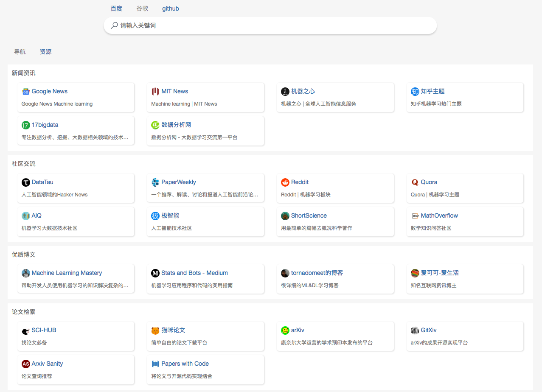Click the green 17bigdata icon
Image resolution: width=542 pixels, height=392 pixels.
click(x=26, y=125)
